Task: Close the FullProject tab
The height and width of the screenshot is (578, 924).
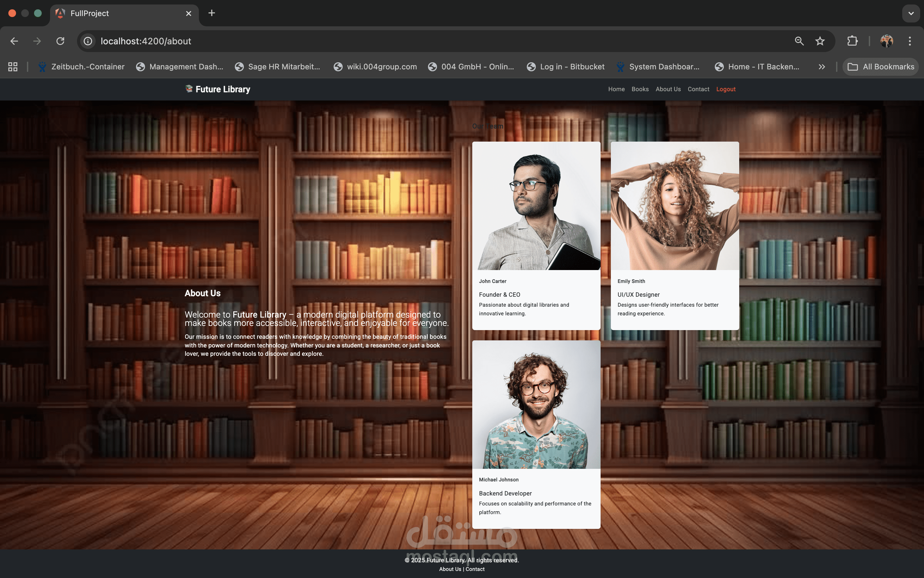Action: coord(189,13)
